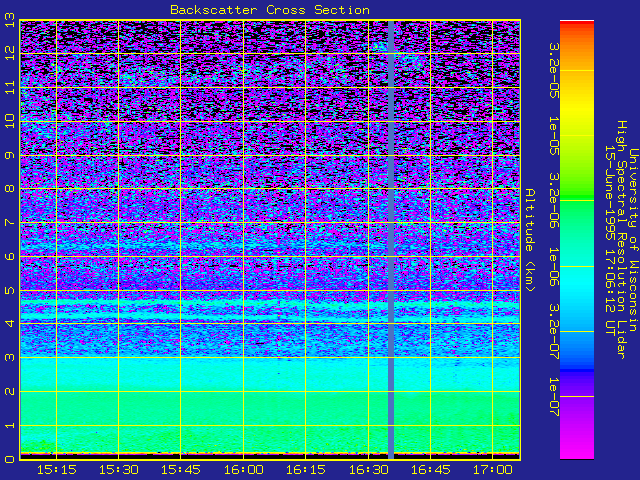Click the 1e-07 colorbar label
Image resolution: width=640 pixels, height=480 pixels.
(554, 396)
